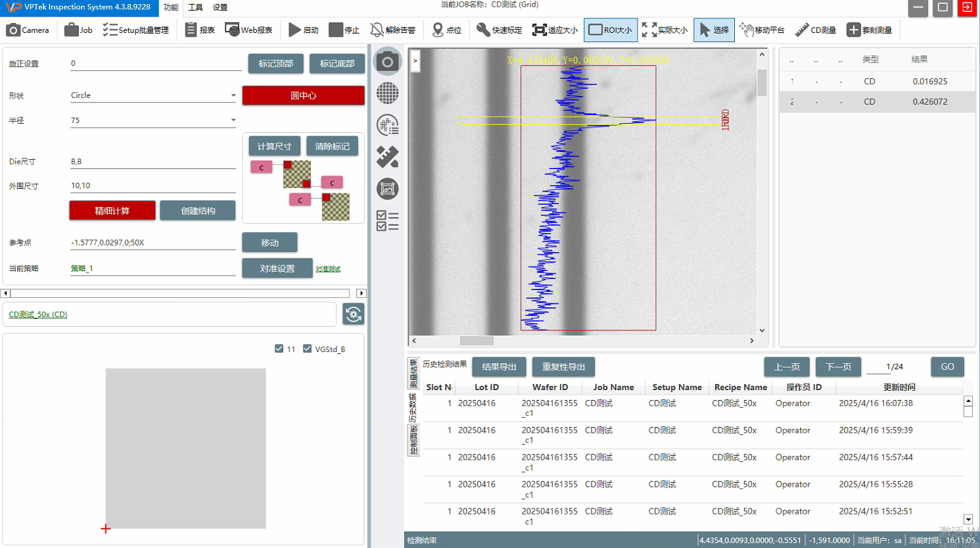
Task: Select the CD result row 0.016925
Action: pyautogui.click(x=877, y=82)
